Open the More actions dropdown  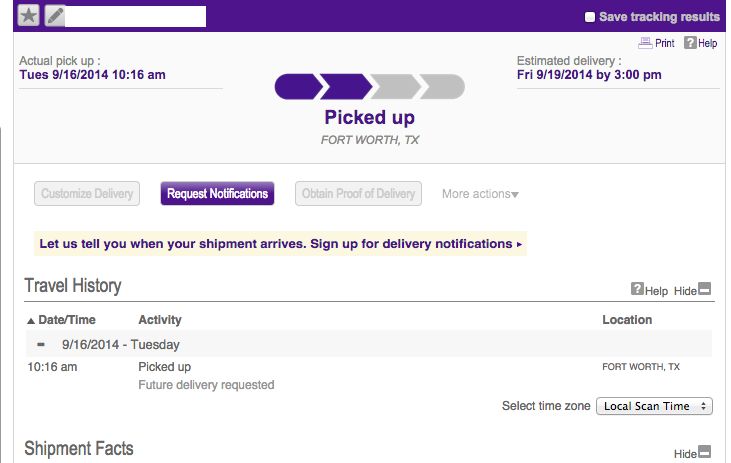(x=480, y=194)
